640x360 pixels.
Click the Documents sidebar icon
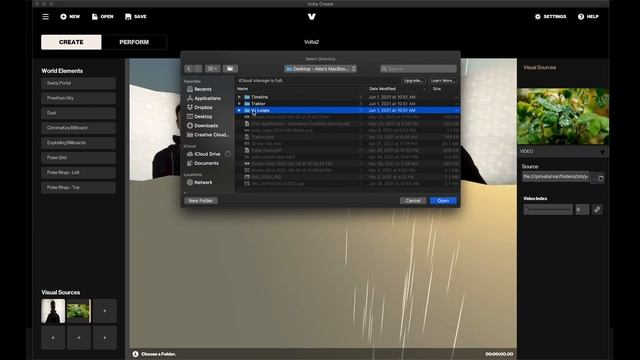click(x=190, y=163)
